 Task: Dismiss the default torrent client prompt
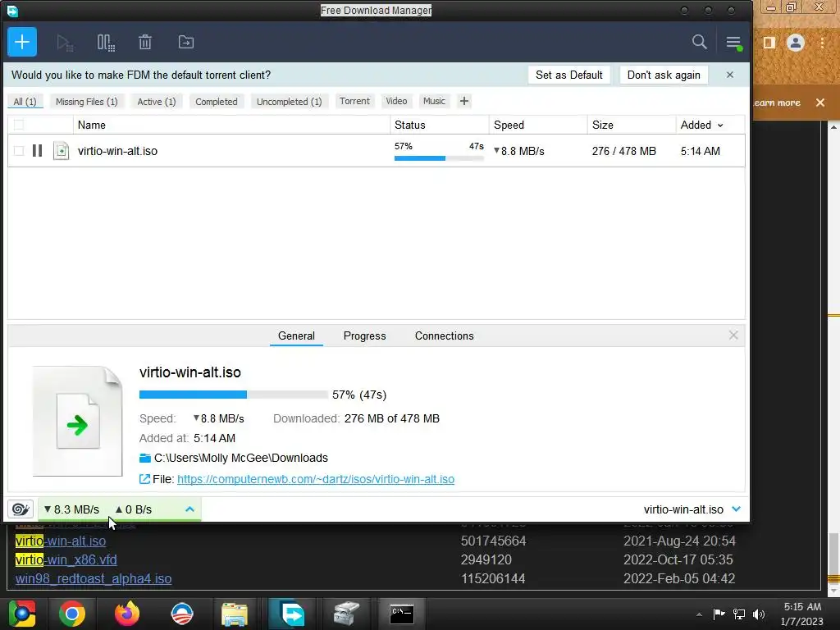(729, 75)
